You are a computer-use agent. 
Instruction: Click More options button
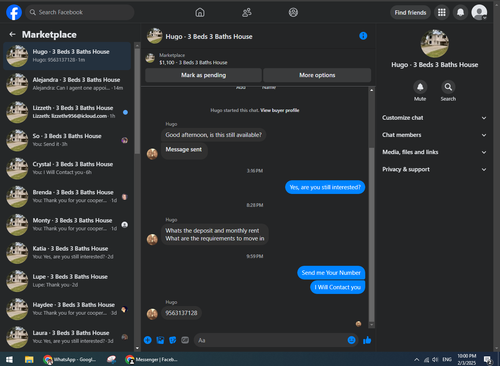click(x=317, y=75)
